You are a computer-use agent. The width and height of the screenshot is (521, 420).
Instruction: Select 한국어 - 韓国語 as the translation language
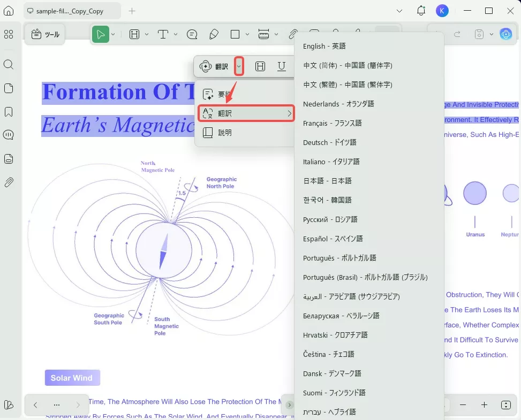pyautogui.click(x=327, y=200)
